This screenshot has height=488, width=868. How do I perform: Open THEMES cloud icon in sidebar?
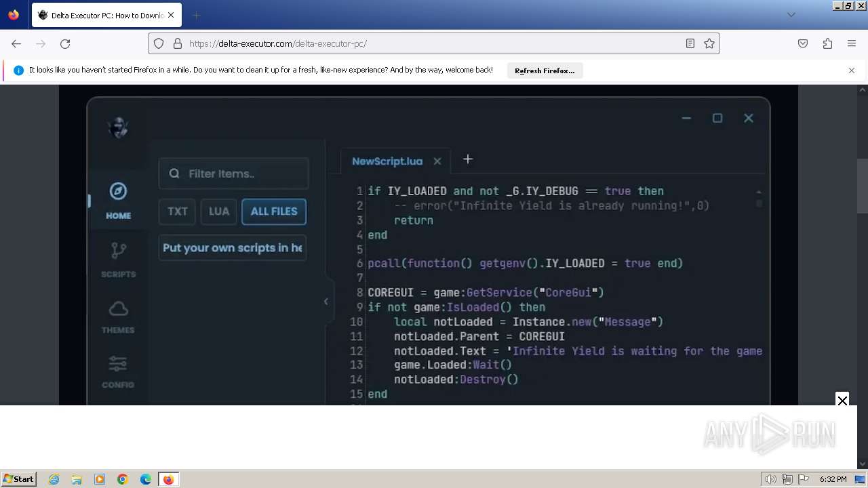coord(118,317)
